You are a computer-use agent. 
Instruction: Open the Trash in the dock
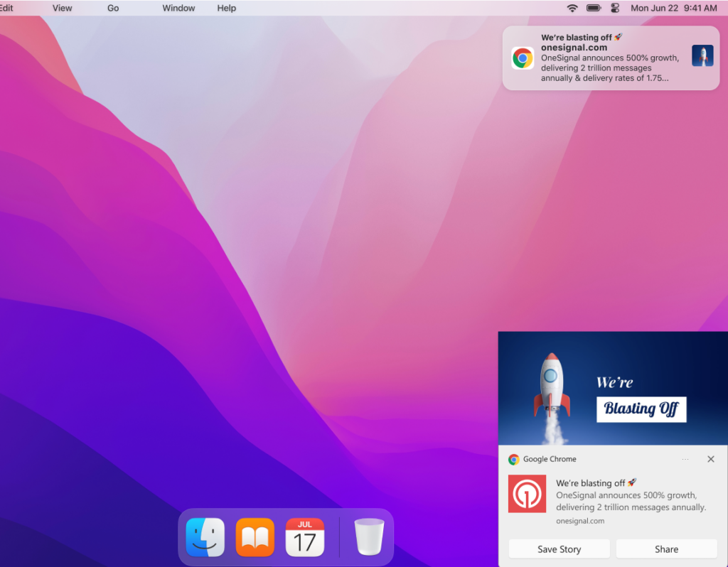coord(369,537)
